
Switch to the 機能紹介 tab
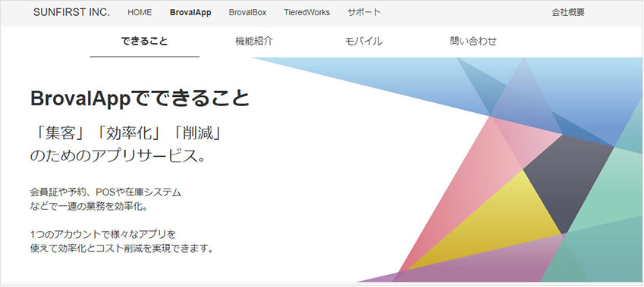point(254,41)
